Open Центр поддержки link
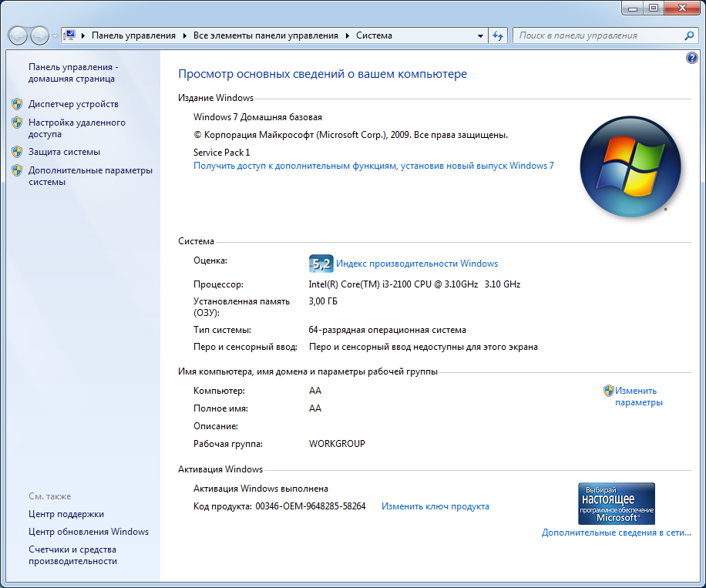Image resolution: width=706 pixels, height=588 pixels. [x=66, y=514]
